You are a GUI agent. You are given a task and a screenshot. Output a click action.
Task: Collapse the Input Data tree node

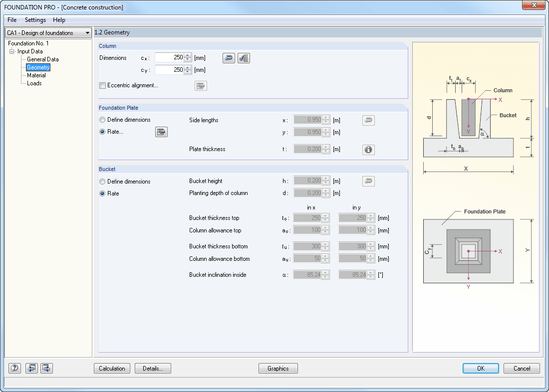coord(11,51)
